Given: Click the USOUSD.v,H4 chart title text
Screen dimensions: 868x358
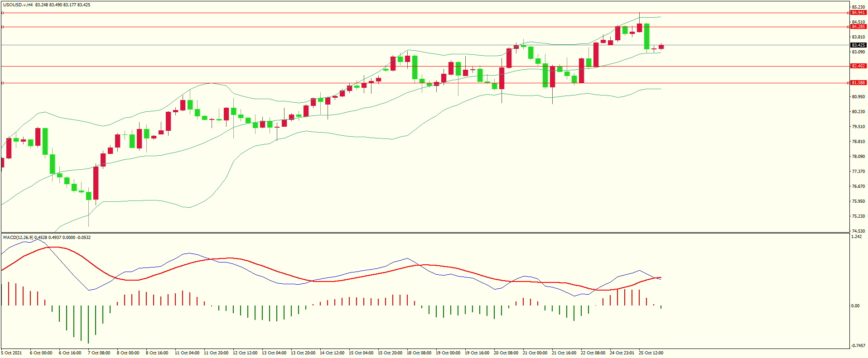Looking at the screenshot, I should 18,5.
